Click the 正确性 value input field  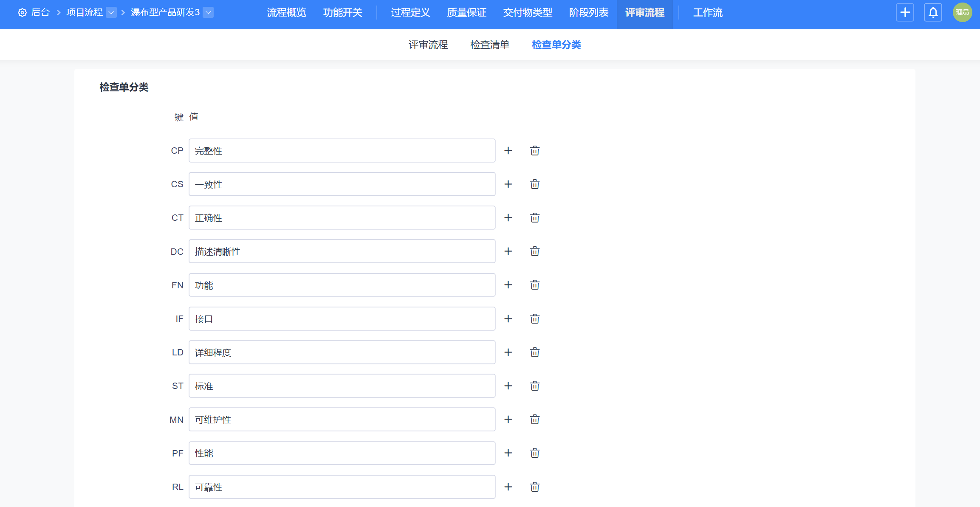[x=342, y=218]
